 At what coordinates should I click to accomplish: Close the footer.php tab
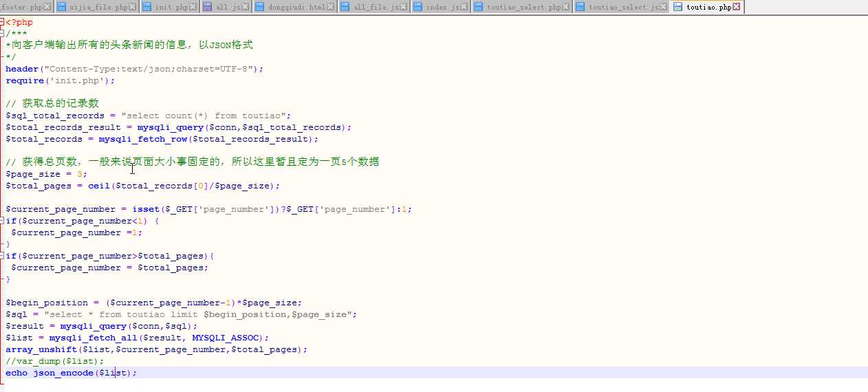click(x=48, y=7)
